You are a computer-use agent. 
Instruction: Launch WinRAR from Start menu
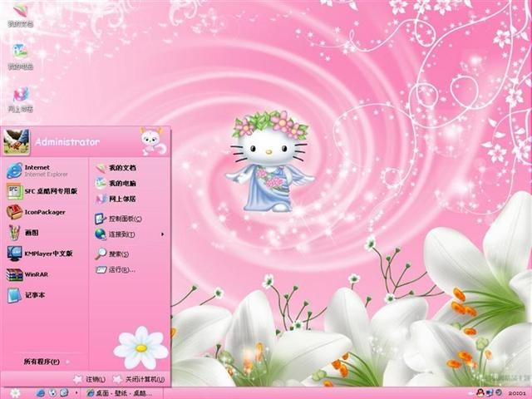tap(27, 274)
